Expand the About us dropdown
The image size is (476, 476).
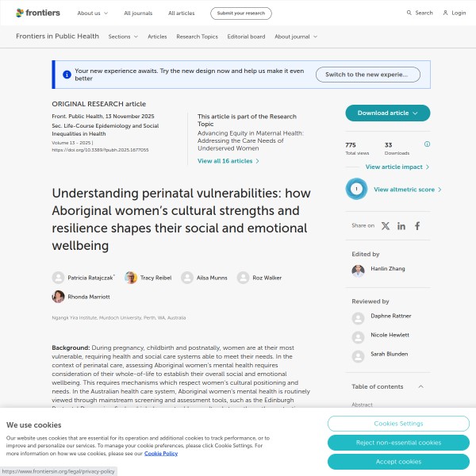[x=91, y=13]
